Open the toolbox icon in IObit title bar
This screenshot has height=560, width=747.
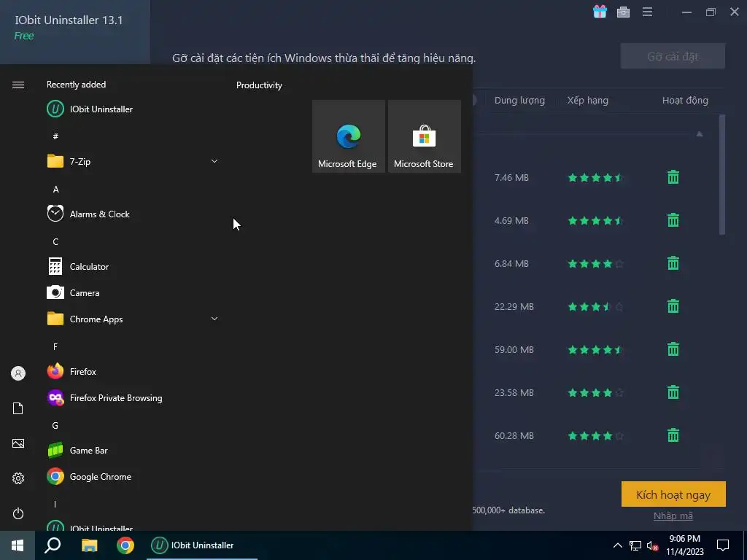click(623, 12)
